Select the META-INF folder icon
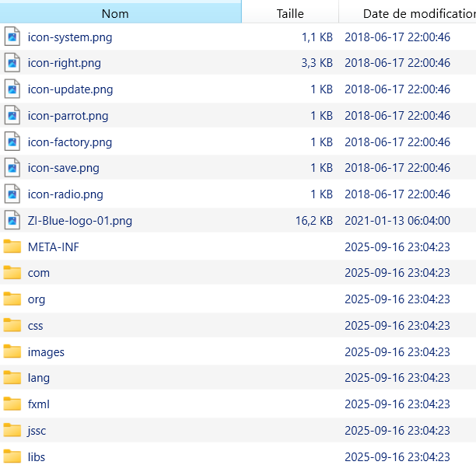This screenshot has width=476, height=472. pos(12,247)
